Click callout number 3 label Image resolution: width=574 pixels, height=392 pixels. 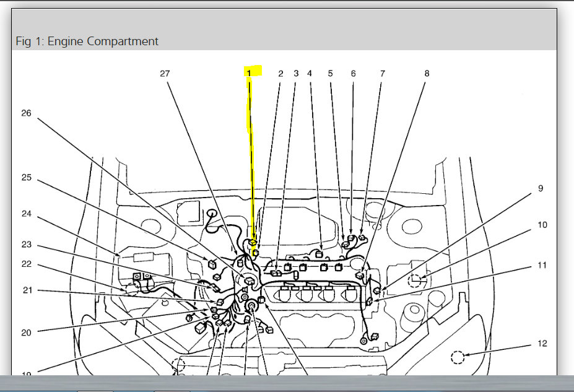(x=296, y=74)
